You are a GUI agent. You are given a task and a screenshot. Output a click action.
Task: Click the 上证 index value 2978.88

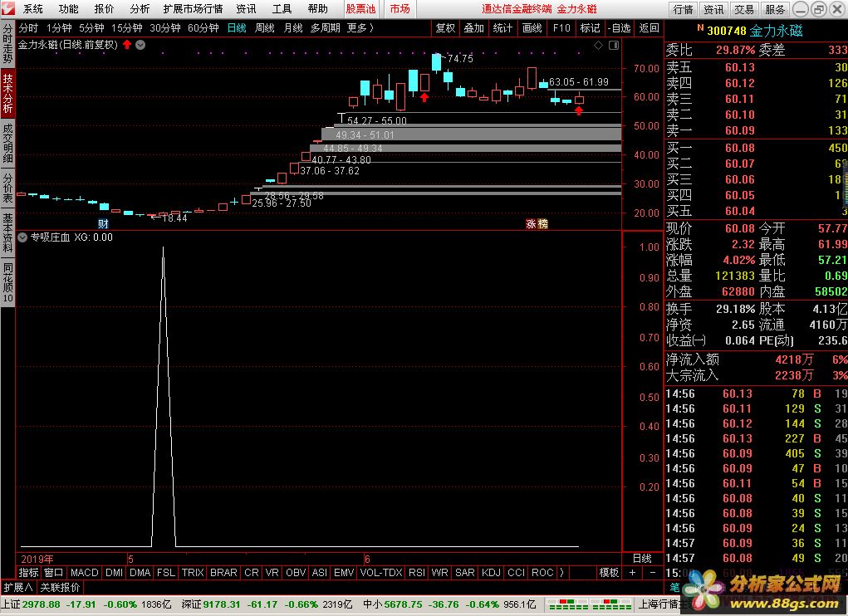pyautogui.click(x=41, y=604)
